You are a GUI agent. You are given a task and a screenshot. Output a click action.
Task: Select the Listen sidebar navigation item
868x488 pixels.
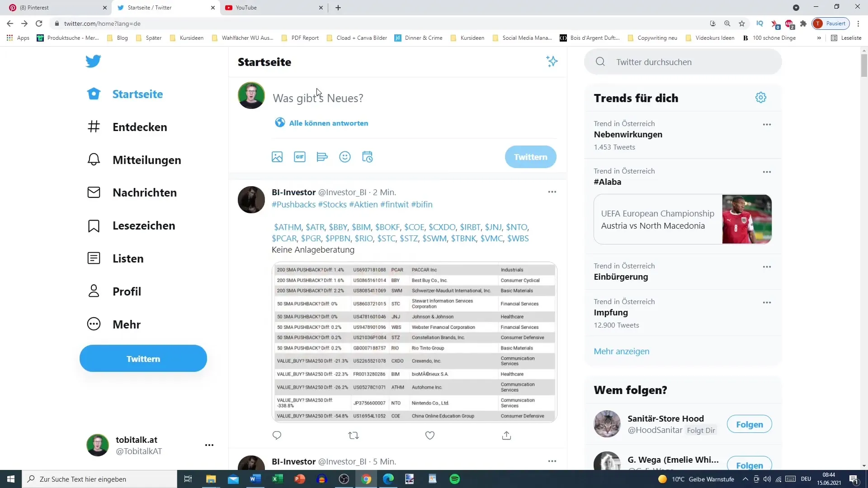coord(128,258)
